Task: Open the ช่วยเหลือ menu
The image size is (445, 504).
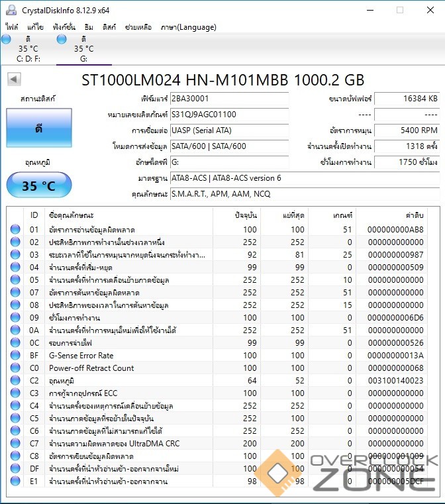Action: click(x=138, y=27)
